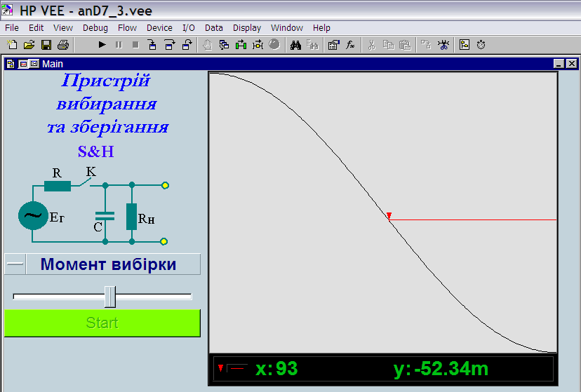This screenshot has height=392, width=581.
Task: Click the green data flow toolbar icon
Action: [x=241, y=45]
